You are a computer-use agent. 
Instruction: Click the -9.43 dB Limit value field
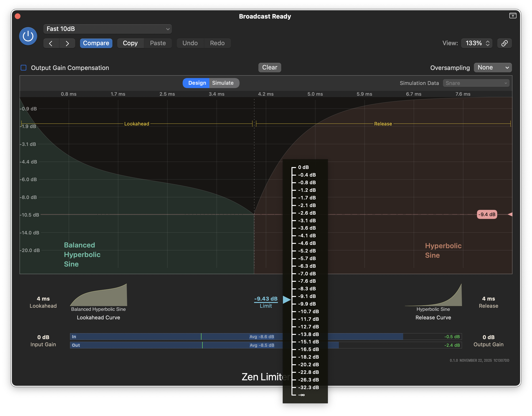click(x=266, y=299)
